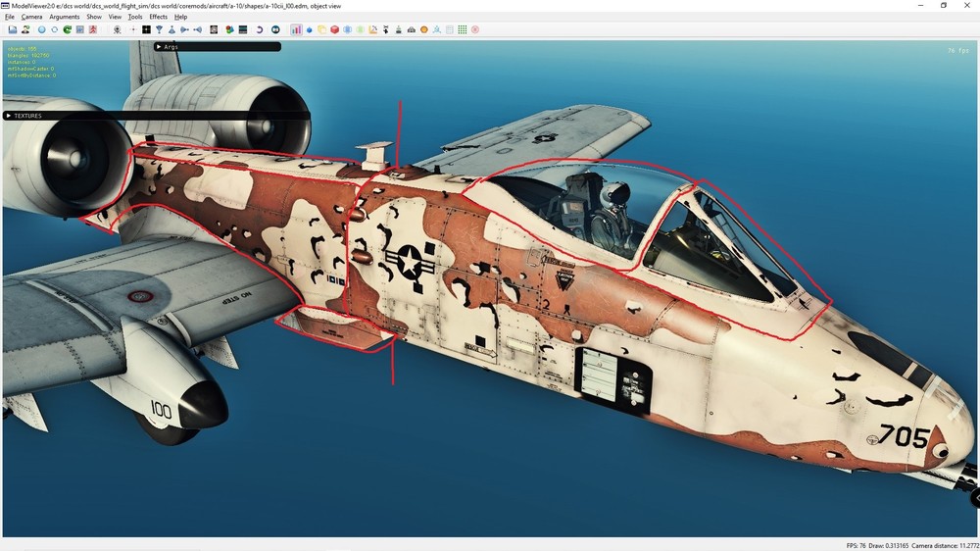980x551 pixels.
Task: Open the Effects menu
Action: point(158,17)
